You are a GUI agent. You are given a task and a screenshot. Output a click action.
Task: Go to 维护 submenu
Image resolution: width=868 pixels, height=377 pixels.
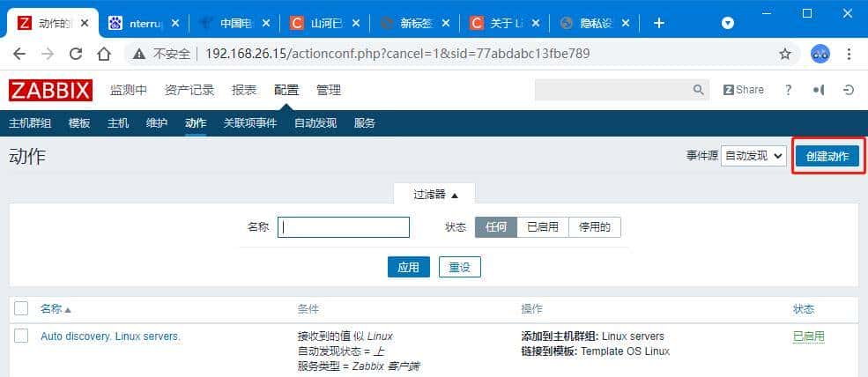tap(157, 123)
